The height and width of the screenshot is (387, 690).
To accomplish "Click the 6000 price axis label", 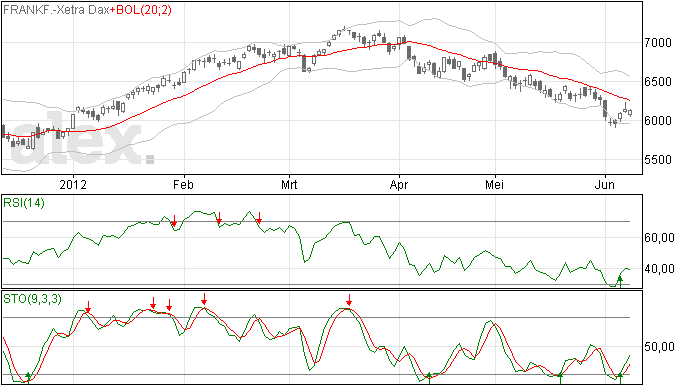I will (658, 121).
